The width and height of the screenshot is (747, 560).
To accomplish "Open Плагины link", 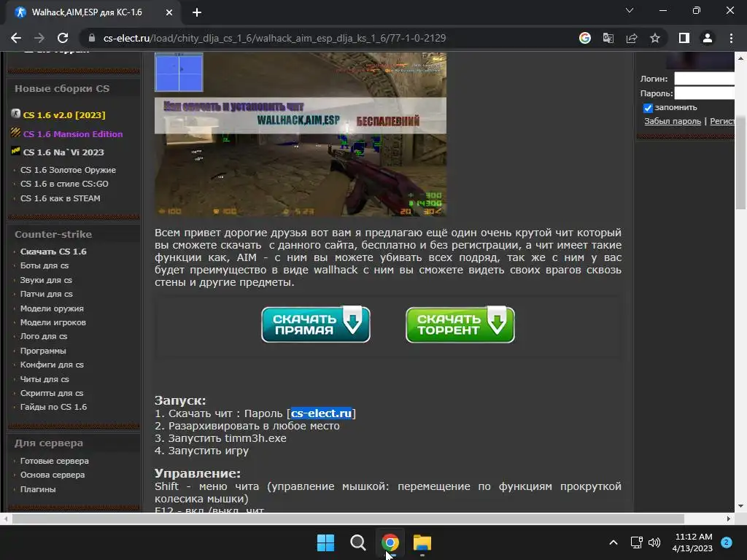I will tap(38, 489).
